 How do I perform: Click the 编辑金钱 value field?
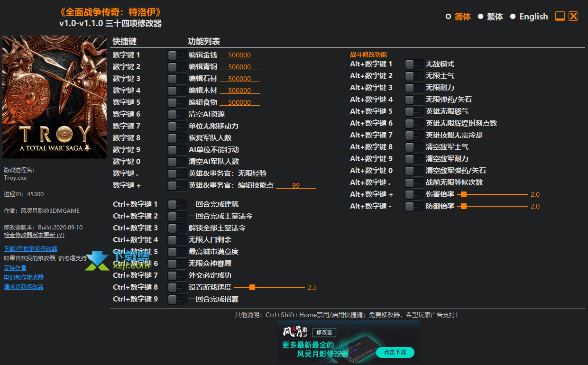(239, 55)
